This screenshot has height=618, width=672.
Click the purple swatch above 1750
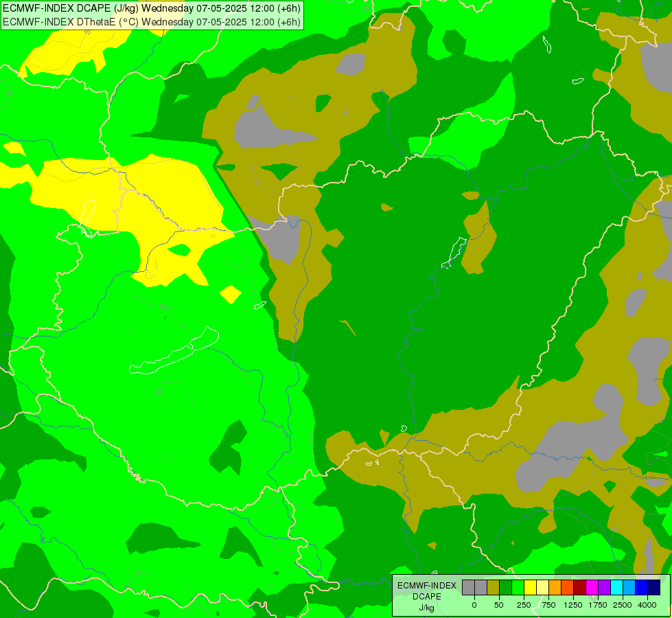pos(605,588)
